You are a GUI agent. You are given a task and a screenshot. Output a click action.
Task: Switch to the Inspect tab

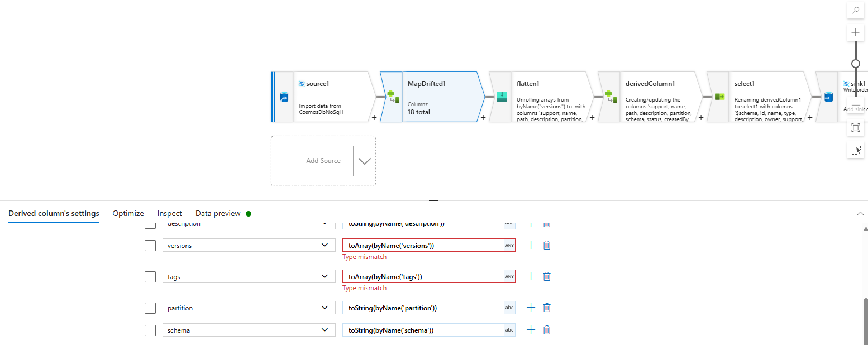pos(170,213)
